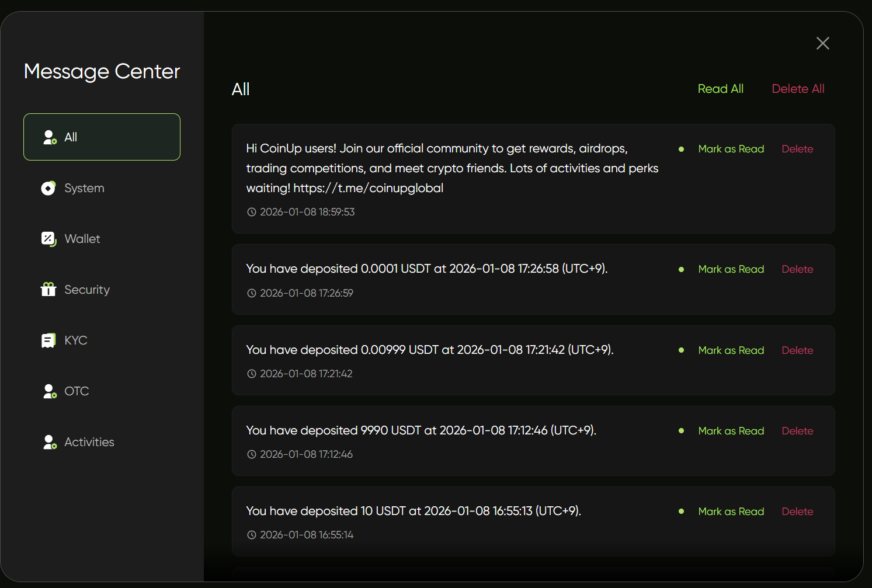Click the KYC document icon
Viewport: 872px width, 588px height.
point(48,340)
